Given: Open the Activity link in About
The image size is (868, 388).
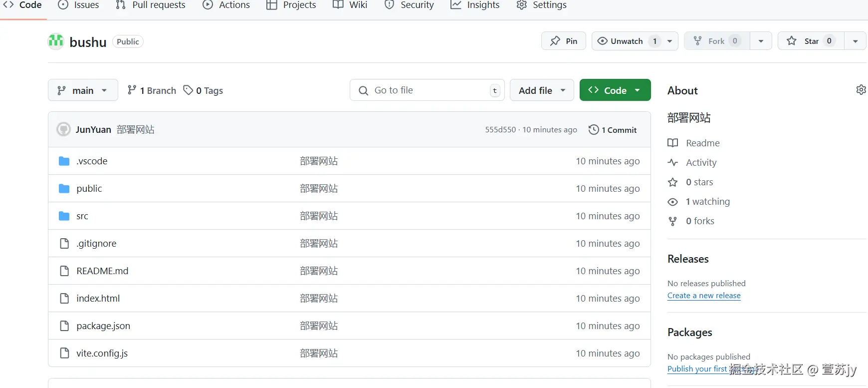Looking at the screenshot, I should [692, 162].
